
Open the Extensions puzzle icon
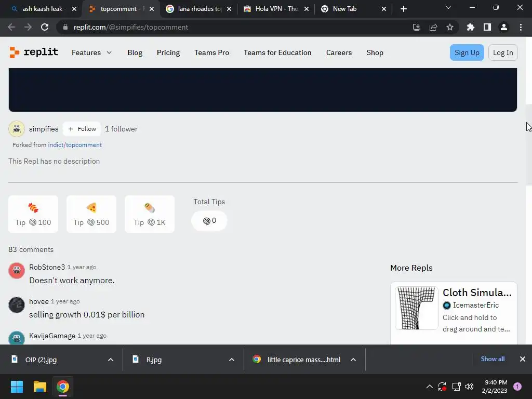[471, 27]
